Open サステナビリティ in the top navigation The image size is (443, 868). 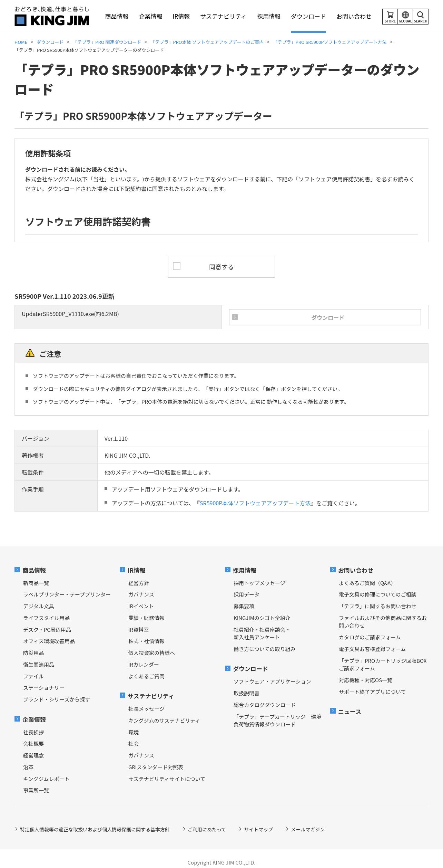[223, 16]
